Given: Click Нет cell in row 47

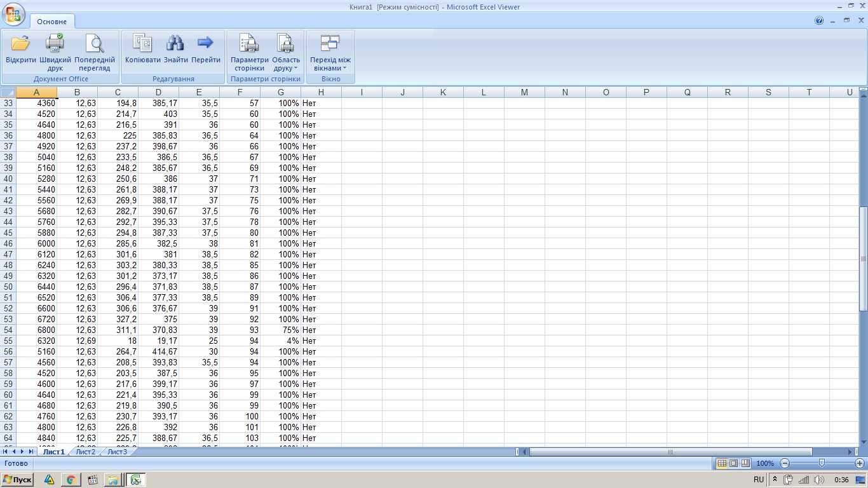Looking at the screenshot, I should click(x=321, y=254).
